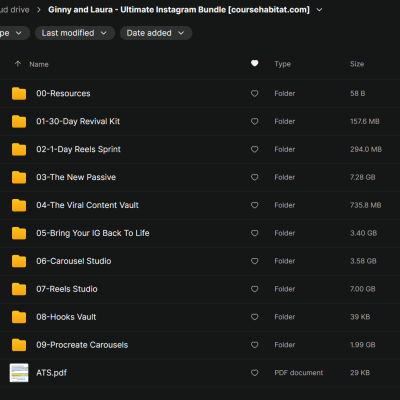Open the 00-Resources folder icon
The width and height of the screenshot is (400, 400).
click(x=19, y=94)
